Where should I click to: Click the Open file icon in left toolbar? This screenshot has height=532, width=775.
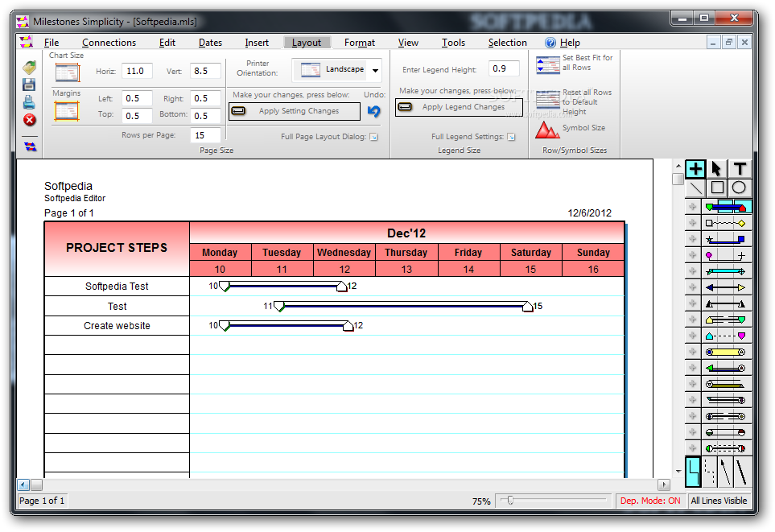tap(30, 68)
